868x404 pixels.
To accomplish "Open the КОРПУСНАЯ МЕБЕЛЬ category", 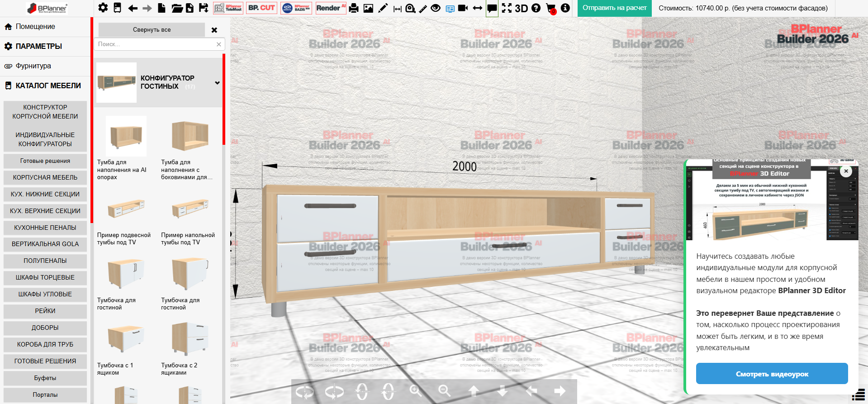I will (45, 178).
